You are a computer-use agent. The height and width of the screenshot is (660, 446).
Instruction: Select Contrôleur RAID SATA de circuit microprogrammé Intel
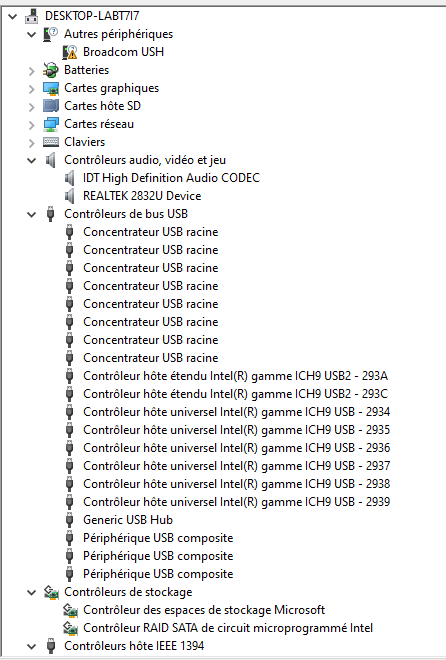[228, 628]
